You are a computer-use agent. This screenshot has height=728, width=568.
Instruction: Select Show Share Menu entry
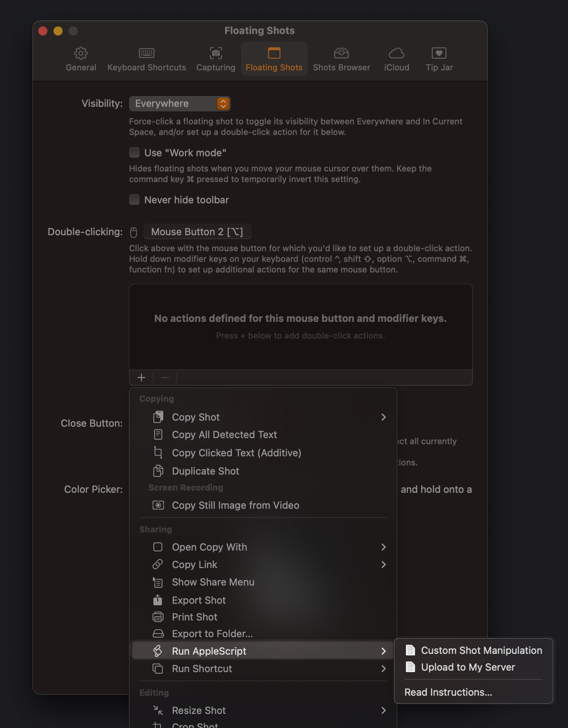click(263, 582)
